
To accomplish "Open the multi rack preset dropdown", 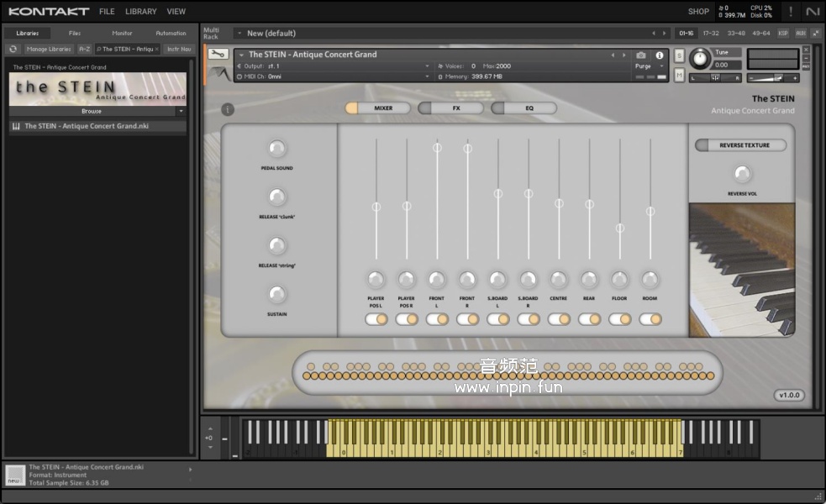I will click(x=239, y=34).
